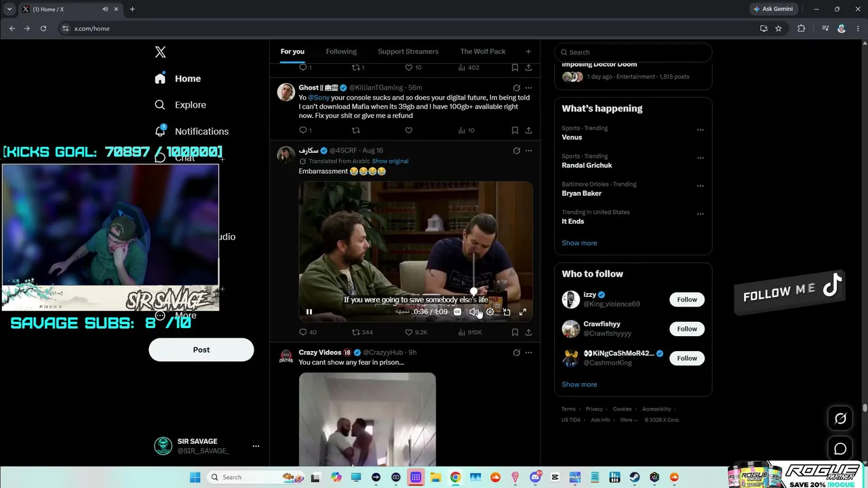Viewport: 868px width, 488px height.
Task: Show more Who to follow suggestions
Action: pos(579,384)
